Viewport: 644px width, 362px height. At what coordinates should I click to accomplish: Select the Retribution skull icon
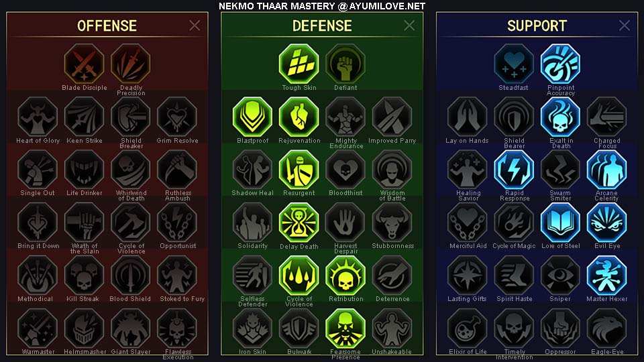345,276
